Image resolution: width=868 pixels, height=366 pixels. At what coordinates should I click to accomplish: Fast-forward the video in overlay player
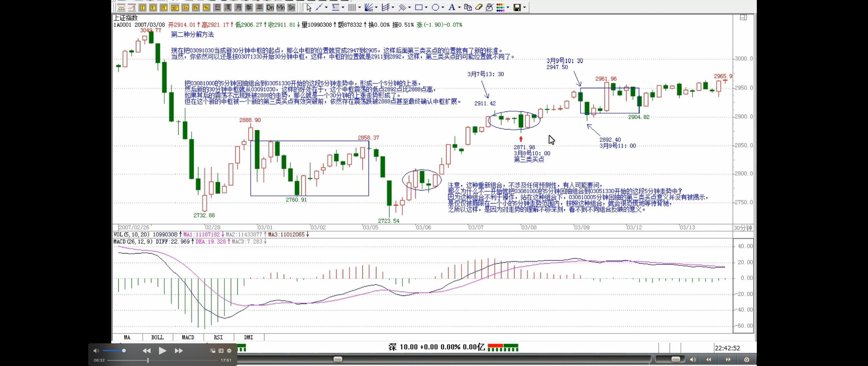click(179, 351)
